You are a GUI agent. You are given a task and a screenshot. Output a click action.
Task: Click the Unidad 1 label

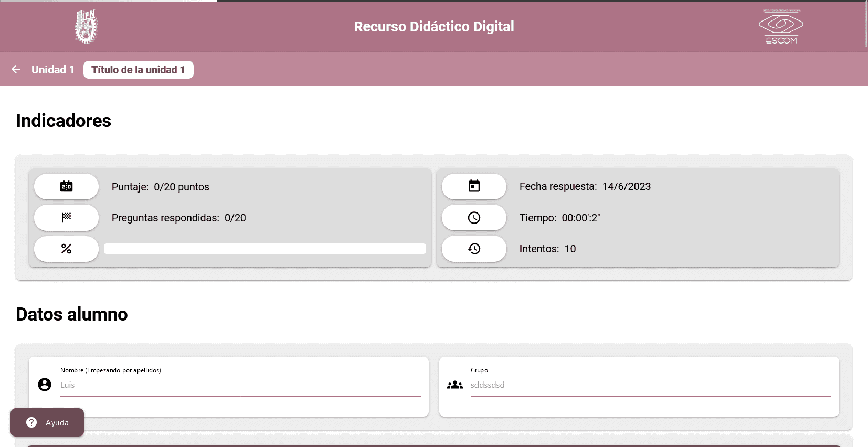[x=52, y=70]
